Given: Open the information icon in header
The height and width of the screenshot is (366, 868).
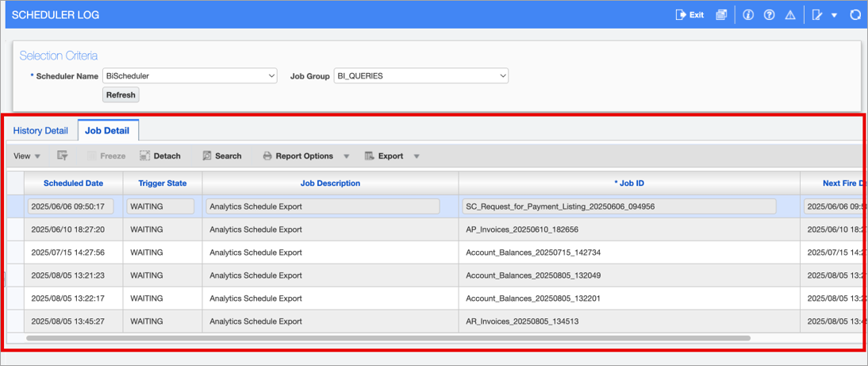Looking at the screenshot, I should click(x=748, y=15).
